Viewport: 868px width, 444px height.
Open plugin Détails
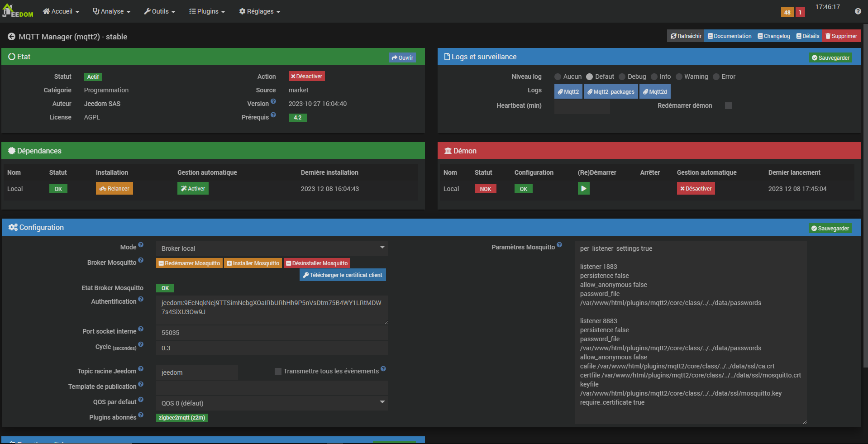tap(807, 36)
